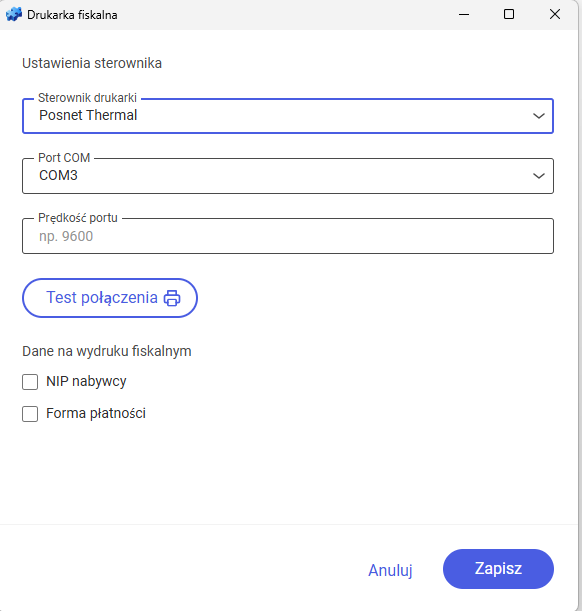Click the Forma płatności label text
The height and width of the screenshot is (611, 582).
[x=96, y=413]
